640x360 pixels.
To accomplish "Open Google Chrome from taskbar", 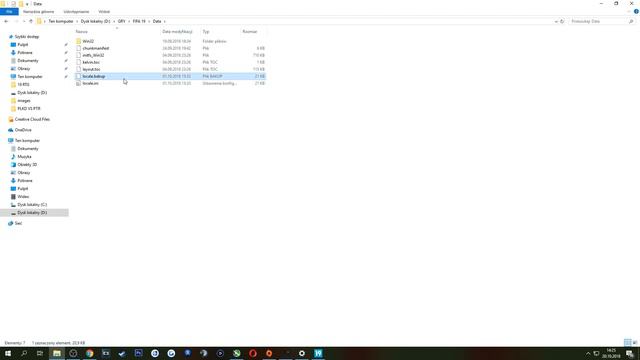I will click(x=89, y=353).
